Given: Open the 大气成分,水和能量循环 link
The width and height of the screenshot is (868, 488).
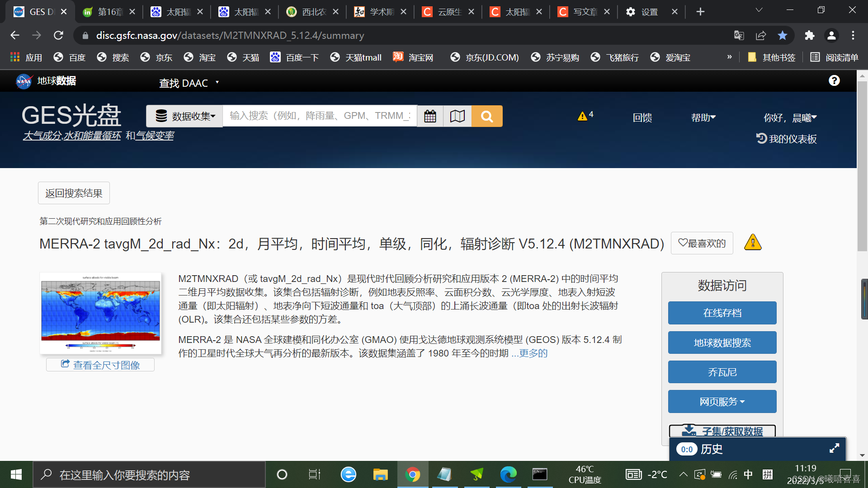Looking at the screenshot, I should tap(72, 136).
